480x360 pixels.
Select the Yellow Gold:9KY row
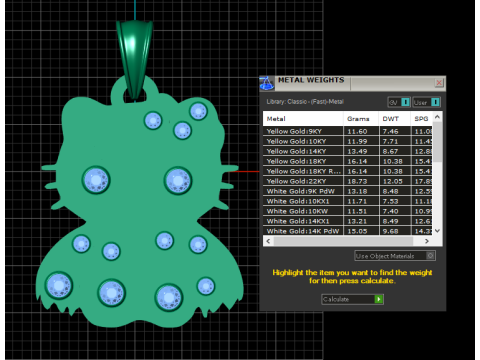coord(348,131)
